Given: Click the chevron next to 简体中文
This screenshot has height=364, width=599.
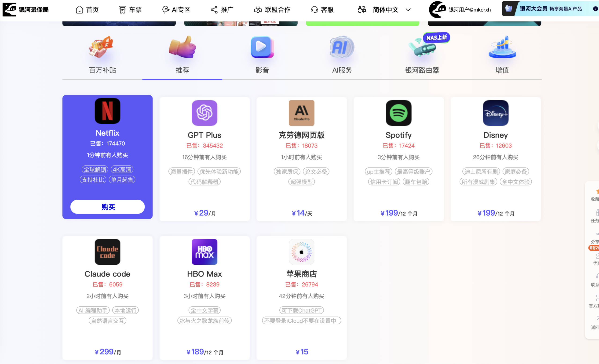Looking at the screenshot, I should 408,10.
